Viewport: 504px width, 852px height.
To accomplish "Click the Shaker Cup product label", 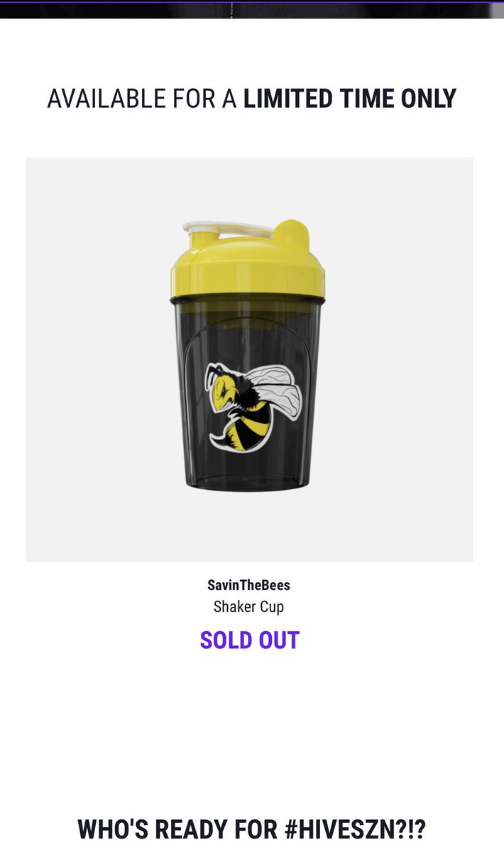I will [x=248, y=607].
